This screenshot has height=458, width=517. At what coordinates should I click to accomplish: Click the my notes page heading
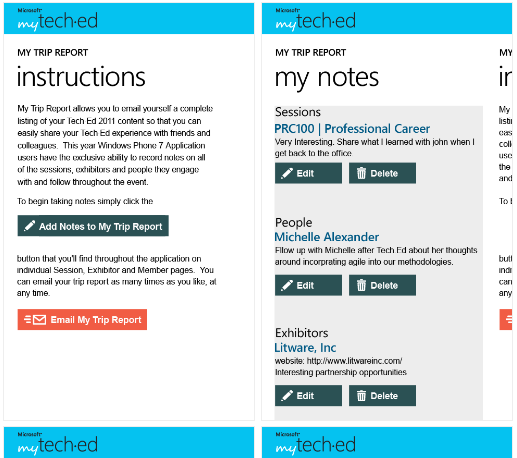[327, 78]
